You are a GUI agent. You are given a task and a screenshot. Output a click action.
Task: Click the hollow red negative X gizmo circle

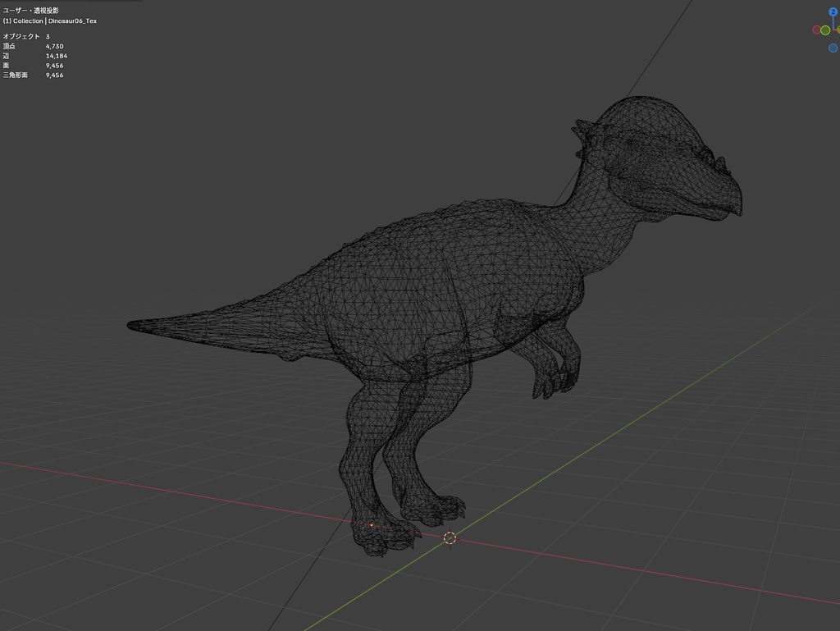click(x=817, y=30)
